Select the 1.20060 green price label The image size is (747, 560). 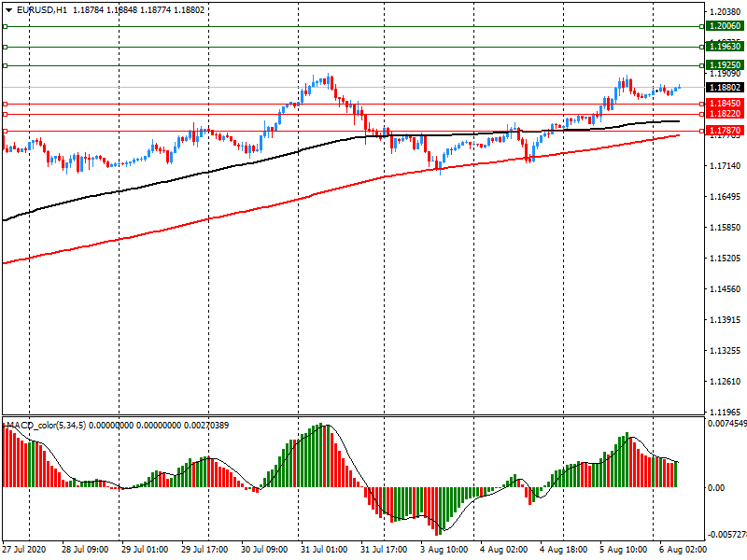(x=725, y=26)
